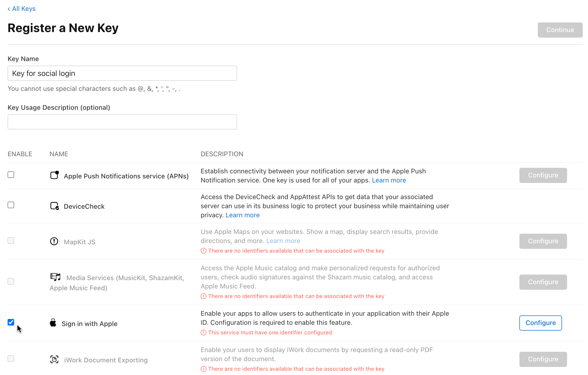Viewport: 588px width, 375px height.
Task: Go back to All Keys
Action: (22, 9)
